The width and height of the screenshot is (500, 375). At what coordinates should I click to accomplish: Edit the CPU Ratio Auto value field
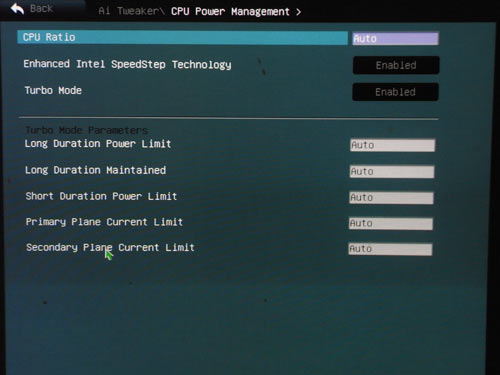click(395, 39)
